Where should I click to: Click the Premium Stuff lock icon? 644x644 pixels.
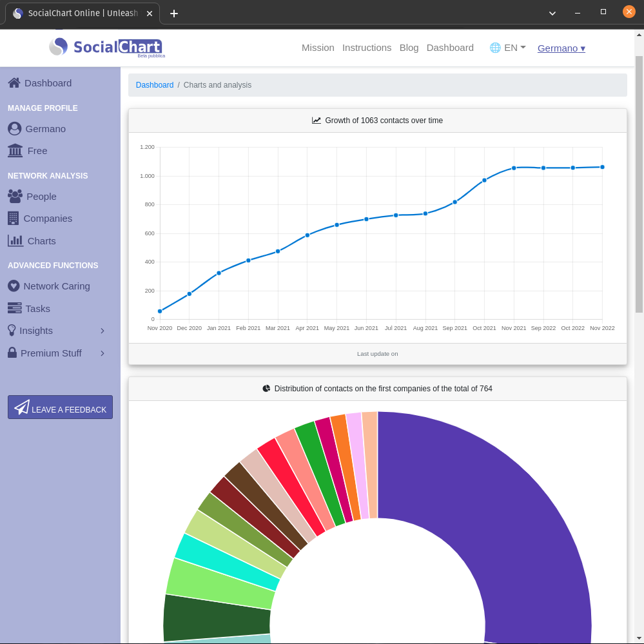coord(12,353)
